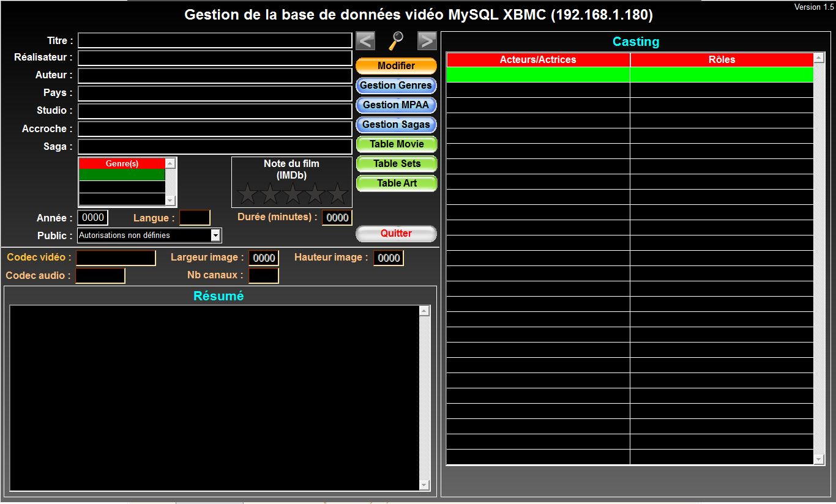This screenshot has width=836, height=504.
Task: Select highlighted green Acteurs/Actrices cell
Action: point(538,75)
